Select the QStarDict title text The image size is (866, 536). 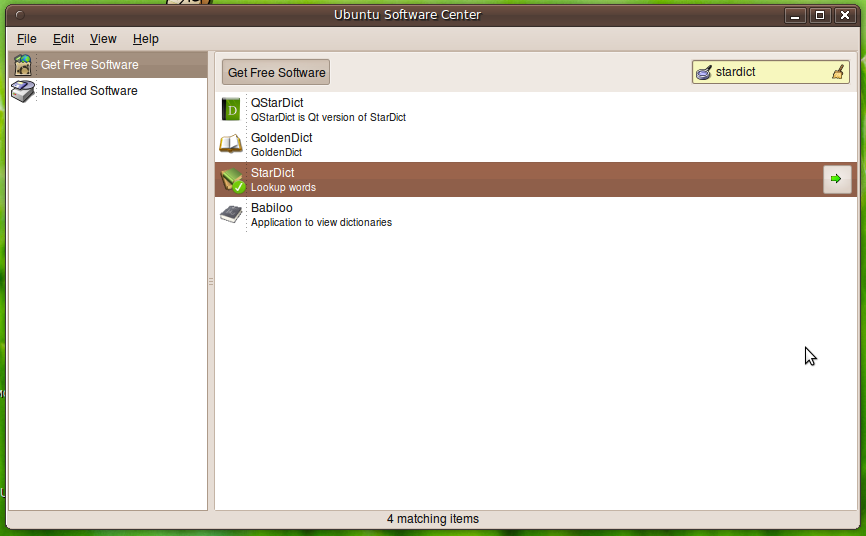[x=277, y=103]
